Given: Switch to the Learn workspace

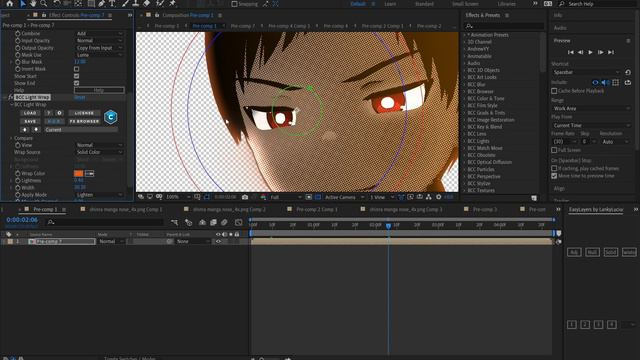Looking at the screenshot, I should pos(390,4).
